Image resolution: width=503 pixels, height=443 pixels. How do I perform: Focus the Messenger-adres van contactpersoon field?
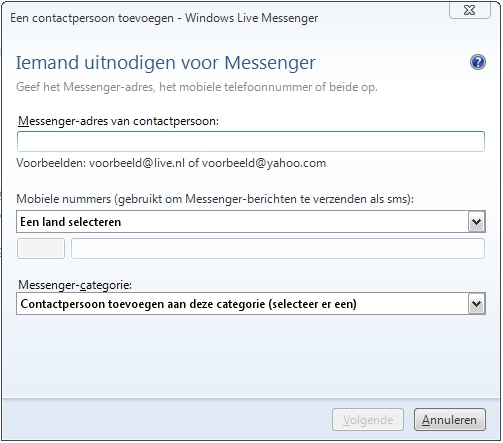[x=251, y=141]
